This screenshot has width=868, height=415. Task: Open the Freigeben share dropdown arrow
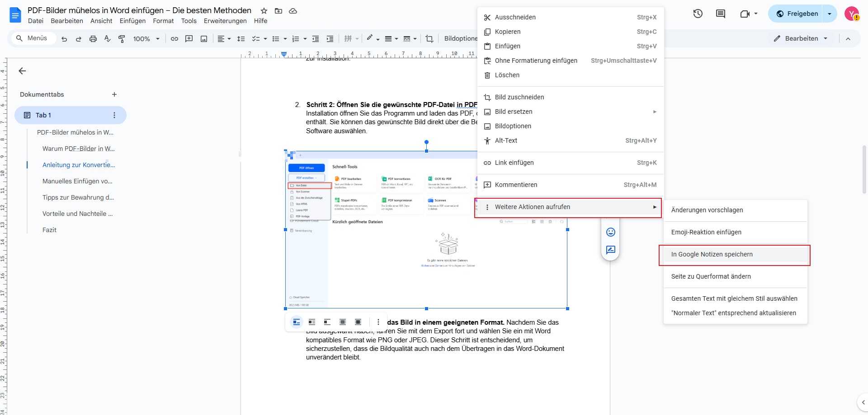pyautogui.click(x=830, y=14)
